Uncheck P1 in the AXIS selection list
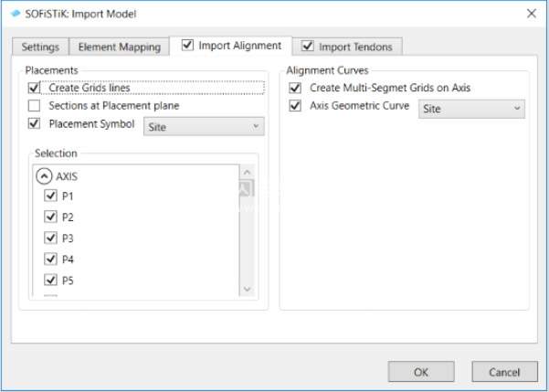 click(51, 196)
